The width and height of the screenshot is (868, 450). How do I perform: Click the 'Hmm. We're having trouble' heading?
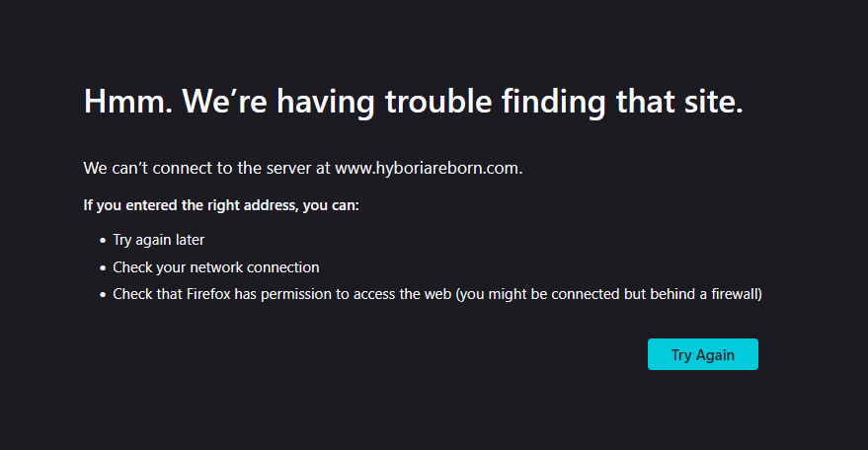pyautogui.click(x=413, y=102)
